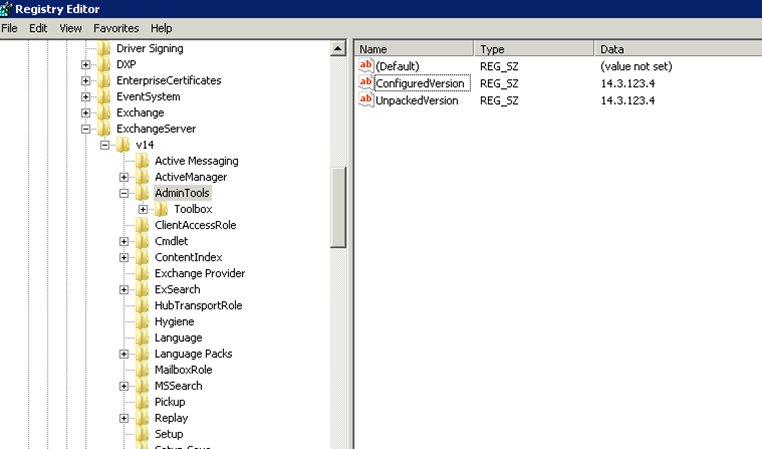Expand the Exchange key
This screenshot has width=762, height=449.
tap(86, 112)
